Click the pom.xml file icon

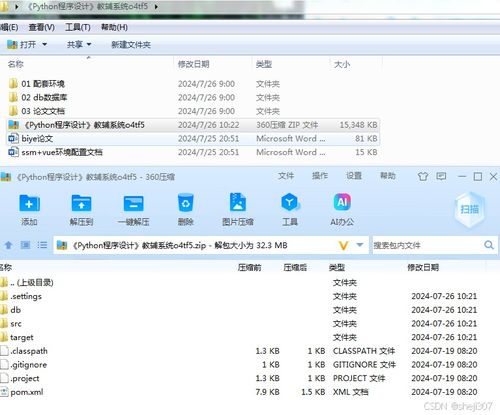(4, 392)
